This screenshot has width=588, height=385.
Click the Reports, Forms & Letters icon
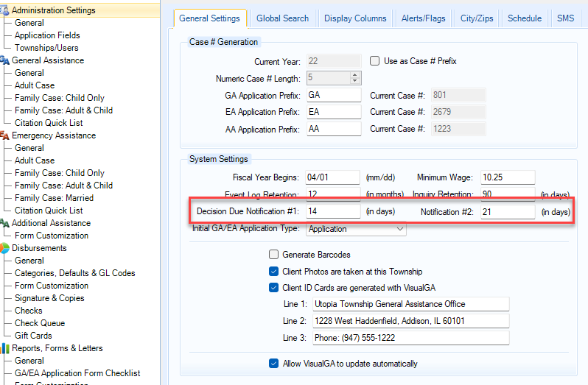(4, 348)
